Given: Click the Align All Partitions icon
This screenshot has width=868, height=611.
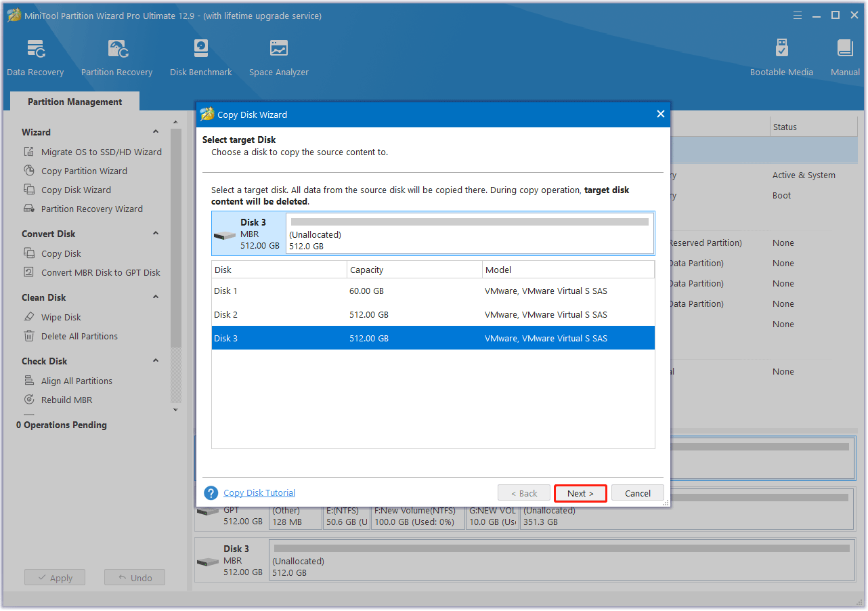Looking at the screenshot, I should 29,381.
